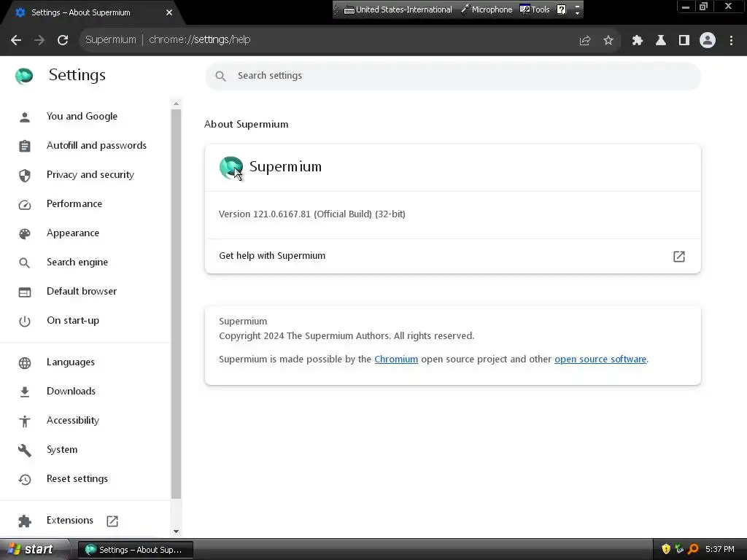Screen dimensions: 747x560
Task: Click the System wrench icon
Action: pos(25,450)
